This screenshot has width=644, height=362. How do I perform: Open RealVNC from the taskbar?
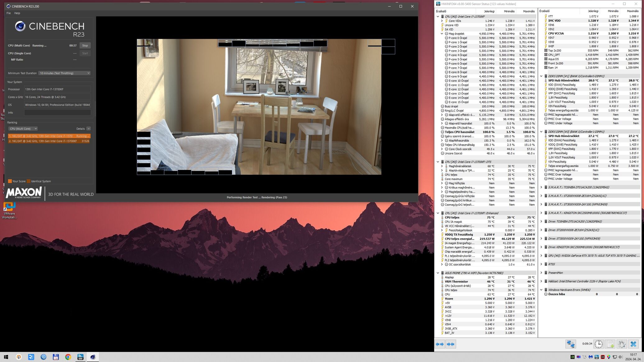pyautogui.click(x=31, y=357)
